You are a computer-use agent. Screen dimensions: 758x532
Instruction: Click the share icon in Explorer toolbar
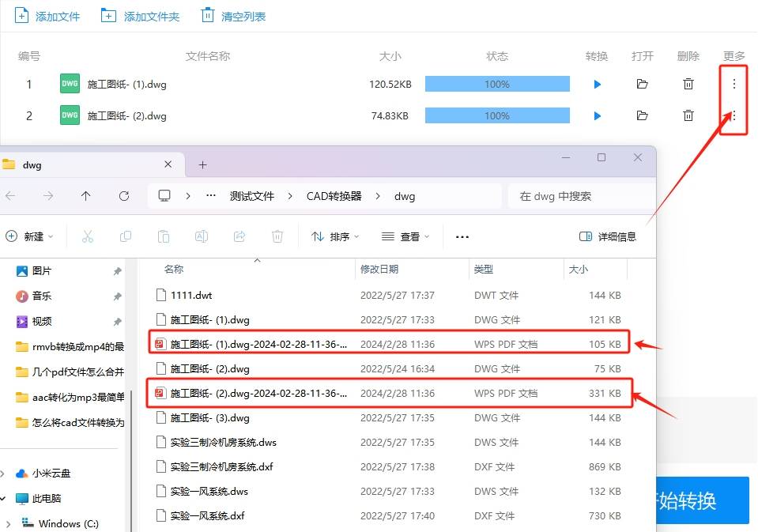[239, 236]
